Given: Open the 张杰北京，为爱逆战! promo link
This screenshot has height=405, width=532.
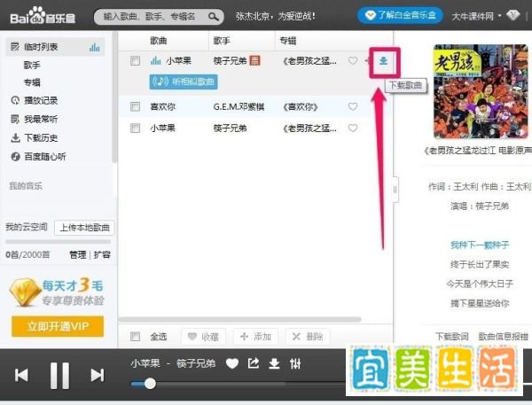Looking at the screenshot, I should pos(276,16).
